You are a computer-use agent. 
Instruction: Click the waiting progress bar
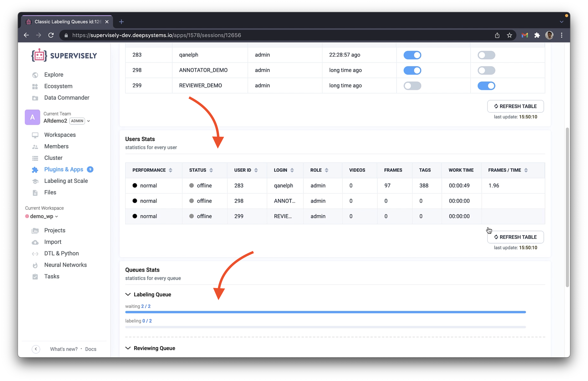pyautogui.click(x=325, y=312)
